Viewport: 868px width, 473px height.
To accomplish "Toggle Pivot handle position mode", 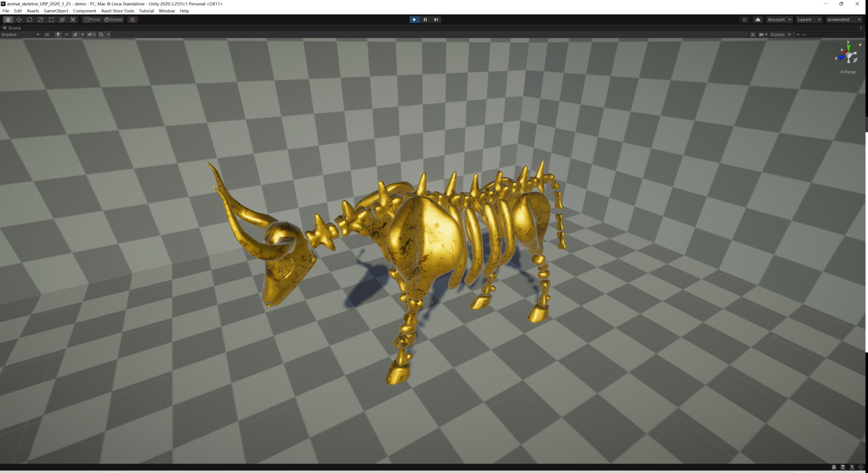I will point(91,19).
